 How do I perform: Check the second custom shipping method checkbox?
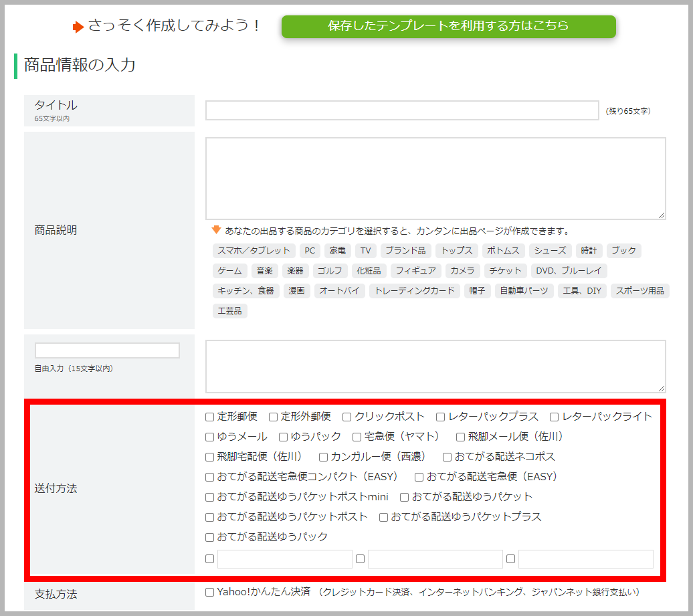pos(360,559)
